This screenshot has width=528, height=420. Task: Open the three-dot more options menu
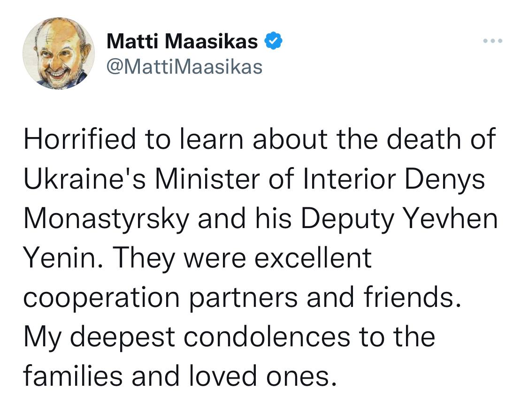pos(493,41)
